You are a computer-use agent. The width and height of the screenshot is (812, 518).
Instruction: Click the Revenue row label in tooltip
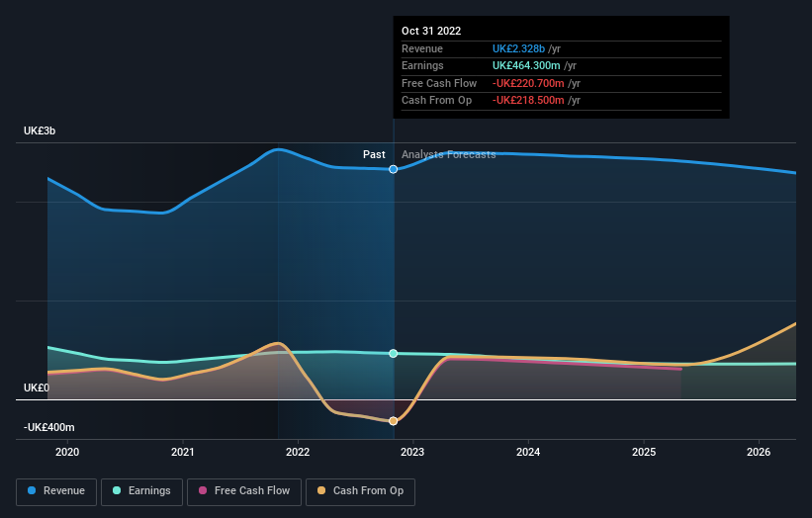tap(422, 48)
